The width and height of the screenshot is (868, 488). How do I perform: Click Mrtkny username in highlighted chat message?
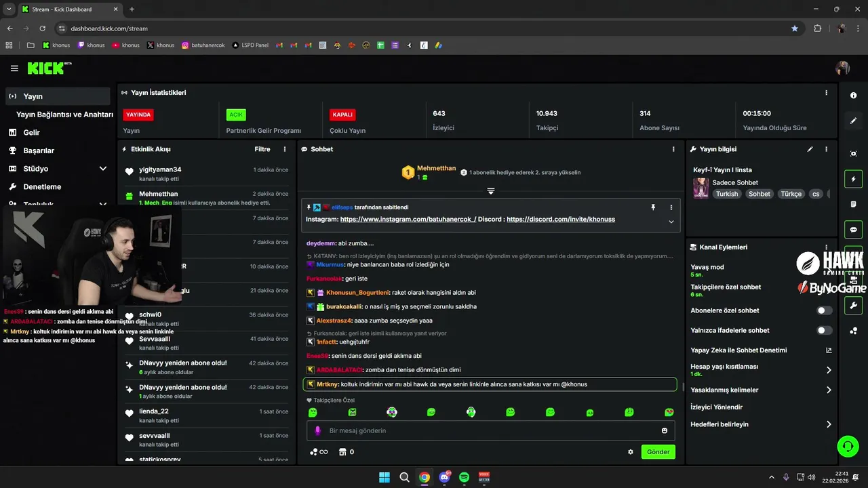[x=327, y=384]
